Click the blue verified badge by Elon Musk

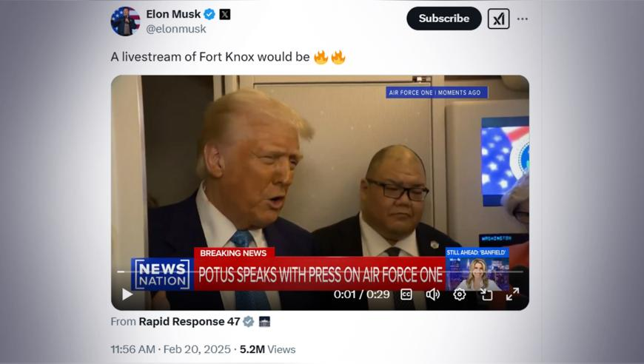209,14
